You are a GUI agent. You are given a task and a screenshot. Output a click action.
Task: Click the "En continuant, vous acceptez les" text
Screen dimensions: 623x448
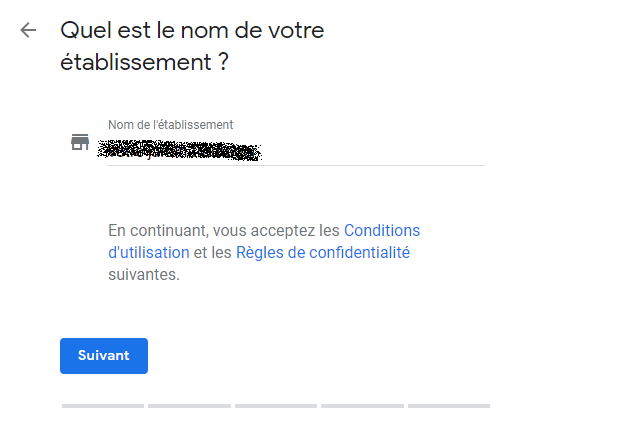(224, 230)
